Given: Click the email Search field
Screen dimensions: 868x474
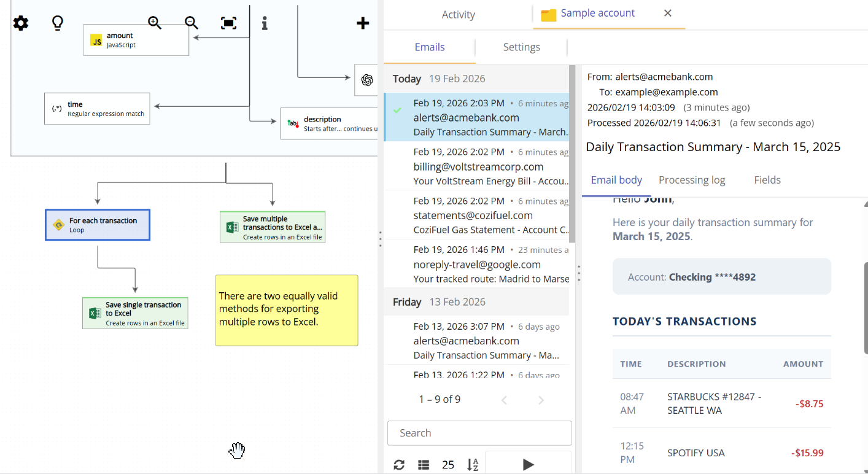Looking at the screenshot, I should pos(479,433).
